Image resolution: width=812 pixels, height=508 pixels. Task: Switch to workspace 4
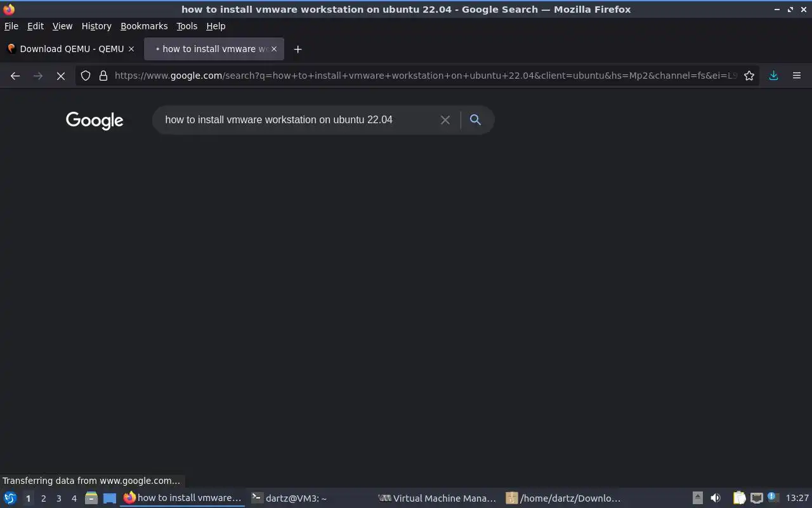[x=74, y=498]
